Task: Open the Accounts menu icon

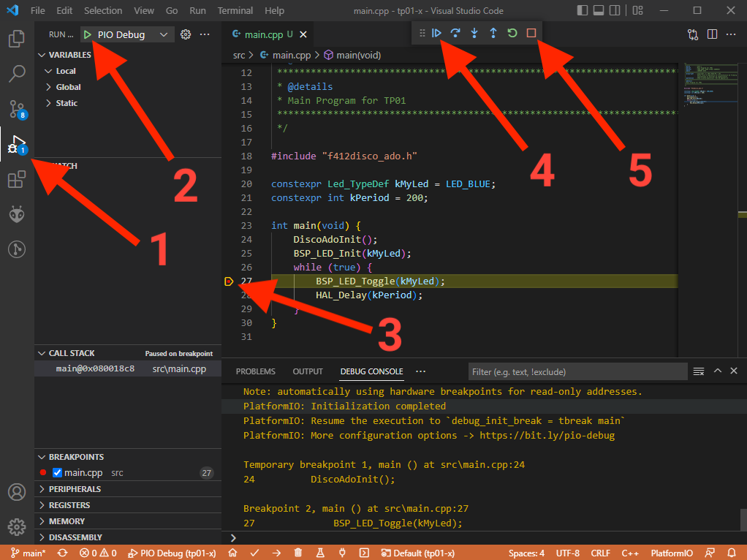Action: tap(17, 492)
